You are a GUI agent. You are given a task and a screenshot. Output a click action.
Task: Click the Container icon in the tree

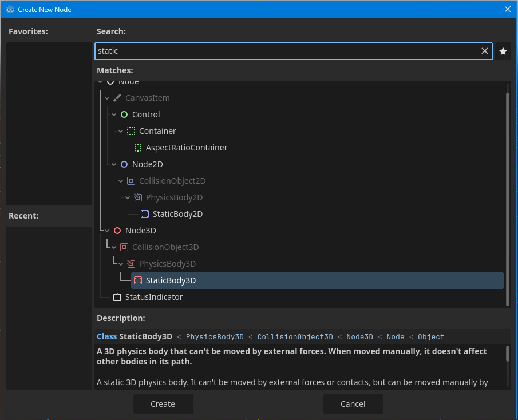131,130
